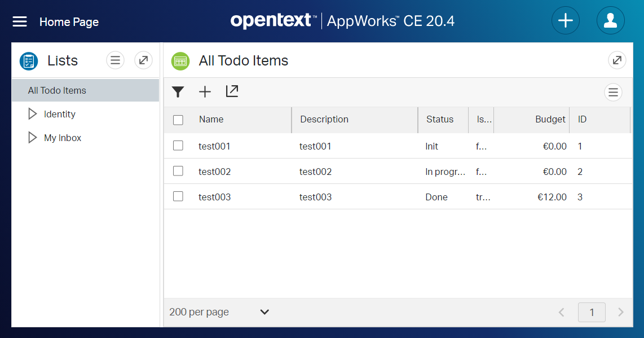The image size is (644, 338).
Task: Click the ID value 1
Action: tap(580, 146)
